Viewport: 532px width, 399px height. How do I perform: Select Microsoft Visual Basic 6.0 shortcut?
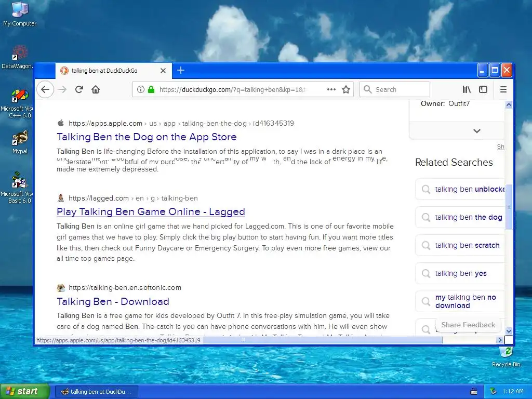coord(17,188)
